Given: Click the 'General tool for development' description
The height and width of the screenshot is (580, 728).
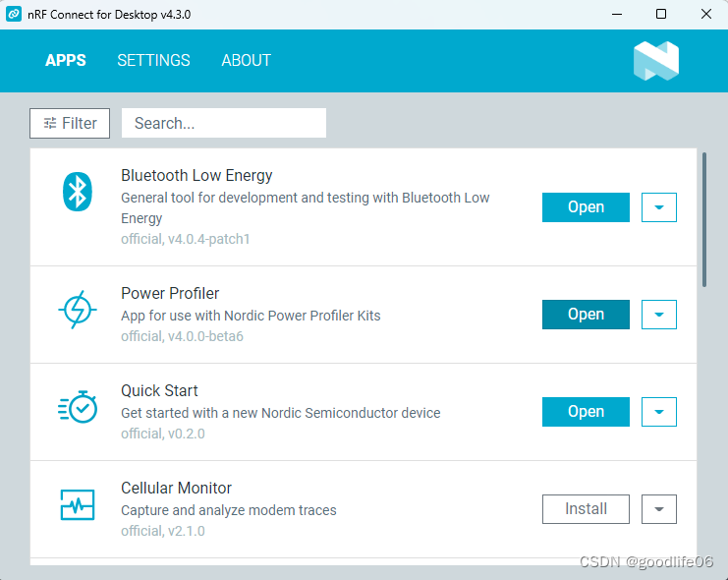Looking at the screenshot, I should tap(305, 207).
